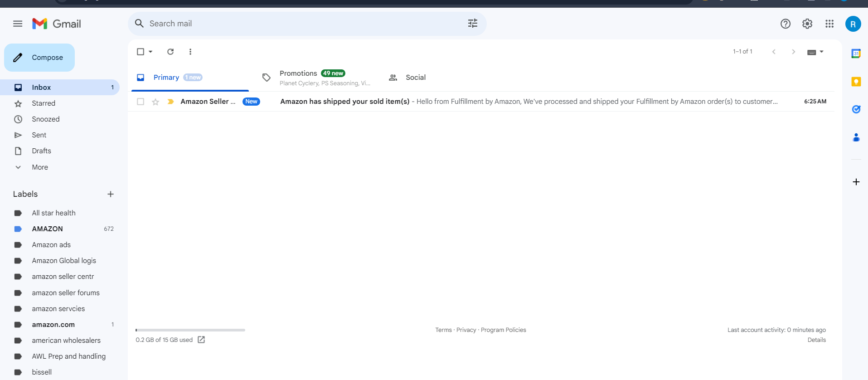Open the Sent folder
868x380 pixels.
point(60,135)
